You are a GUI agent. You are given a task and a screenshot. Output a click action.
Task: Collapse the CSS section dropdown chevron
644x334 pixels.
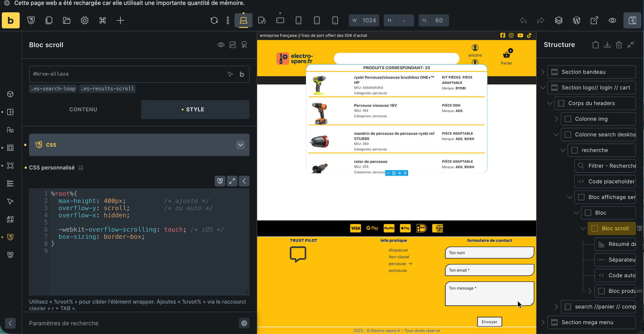(240, 145)
